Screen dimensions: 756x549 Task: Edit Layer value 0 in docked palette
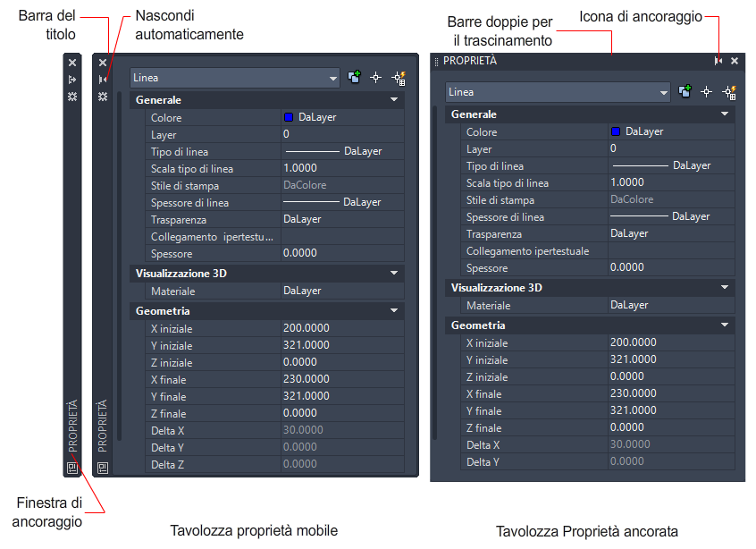coord(671,148)
